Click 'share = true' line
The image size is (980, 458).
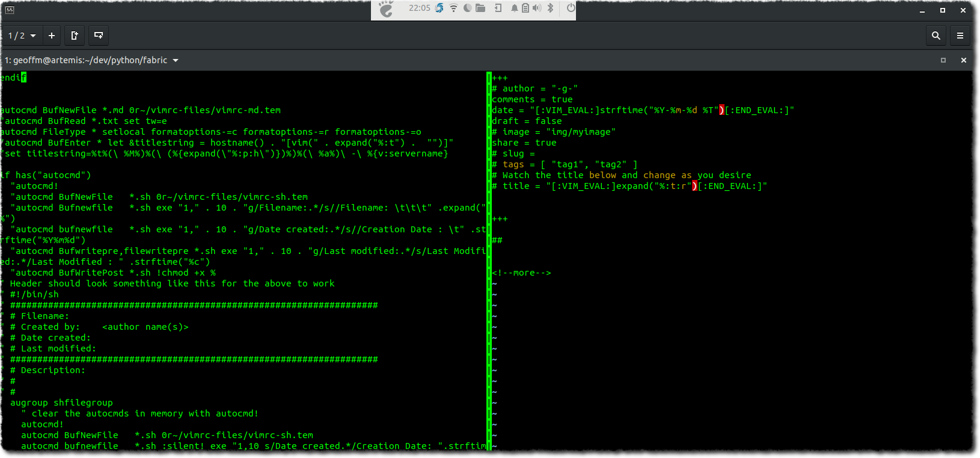[x=524, y=143]
